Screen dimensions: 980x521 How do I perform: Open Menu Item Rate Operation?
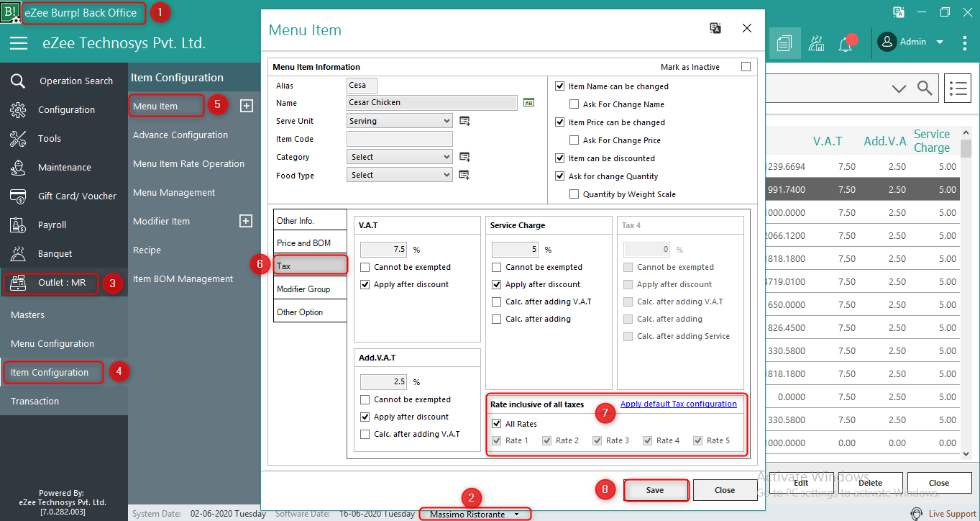click(189, 163)
